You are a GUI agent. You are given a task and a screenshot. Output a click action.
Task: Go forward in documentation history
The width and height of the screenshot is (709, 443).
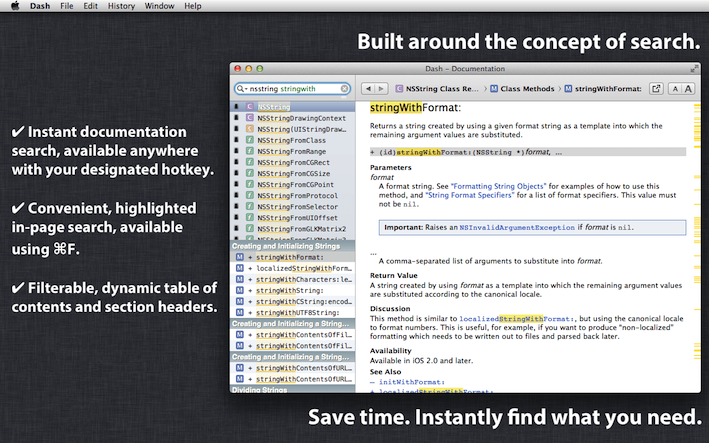(381, 89)
